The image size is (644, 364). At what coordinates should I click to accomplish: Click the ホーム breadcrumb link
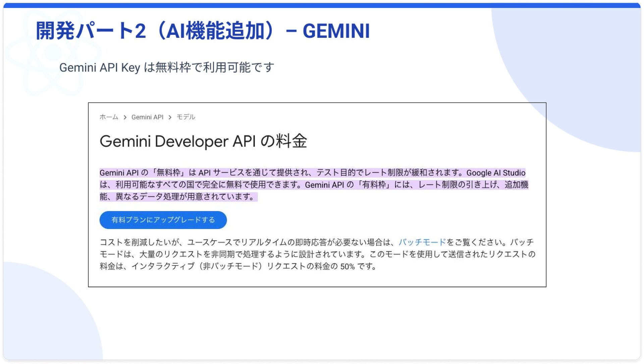[109, 117]
